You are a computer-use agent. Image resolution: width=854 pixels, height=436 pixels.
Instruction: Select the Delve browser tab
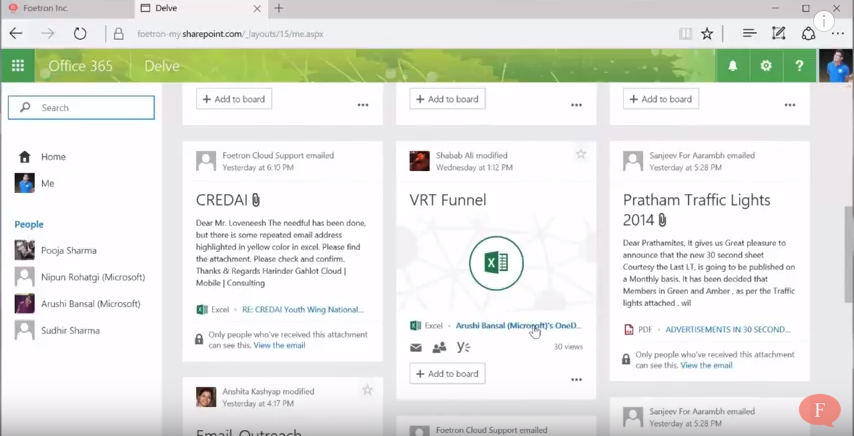(x=200, y=8)
